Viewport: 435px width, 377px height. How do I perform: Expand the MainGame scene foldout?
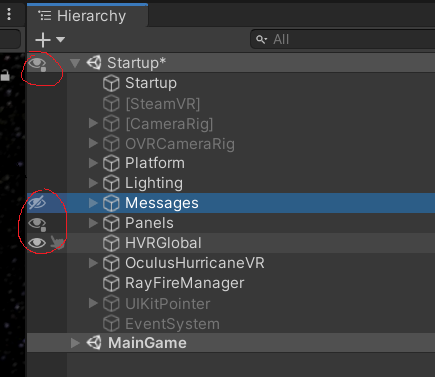tap(75, 343)
